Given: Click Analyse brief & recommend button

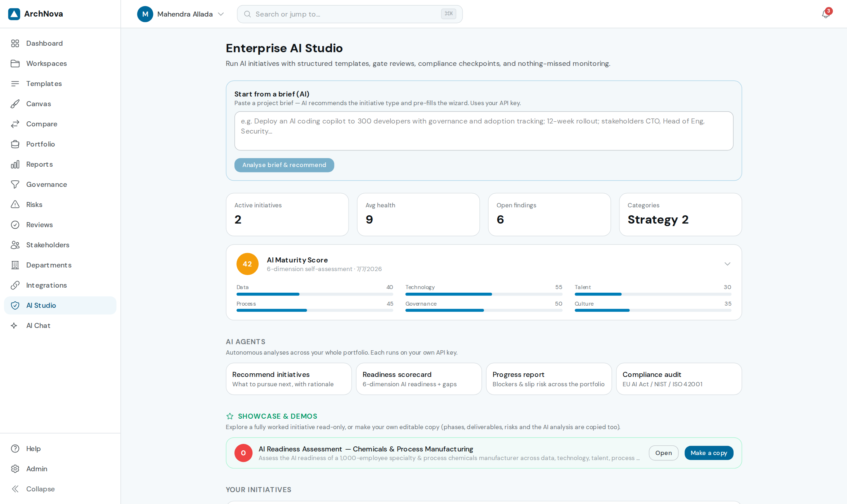Looking at the screenshot, I should (284, 165).
